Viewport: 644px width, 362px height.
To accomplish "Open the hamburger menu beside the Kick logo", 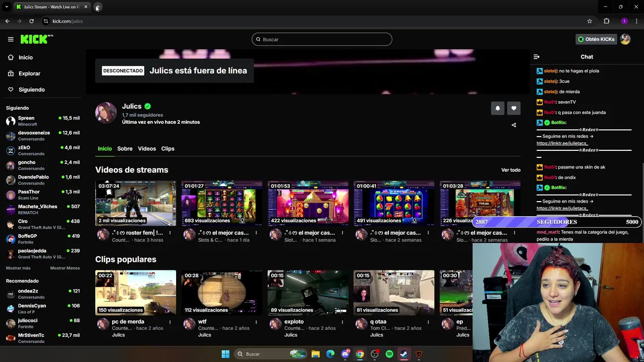I will point(11,39).
